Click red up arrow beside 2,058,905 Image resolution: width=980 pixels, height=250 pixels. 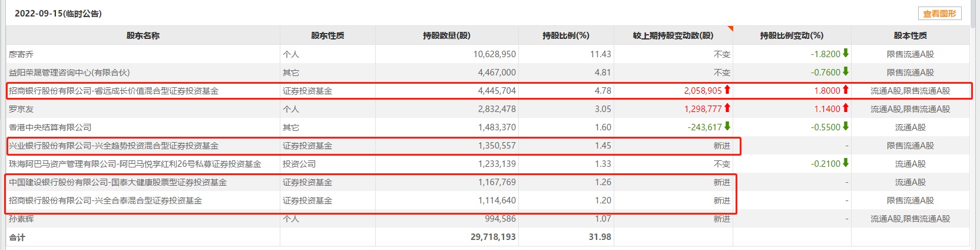tap(727, 90)
